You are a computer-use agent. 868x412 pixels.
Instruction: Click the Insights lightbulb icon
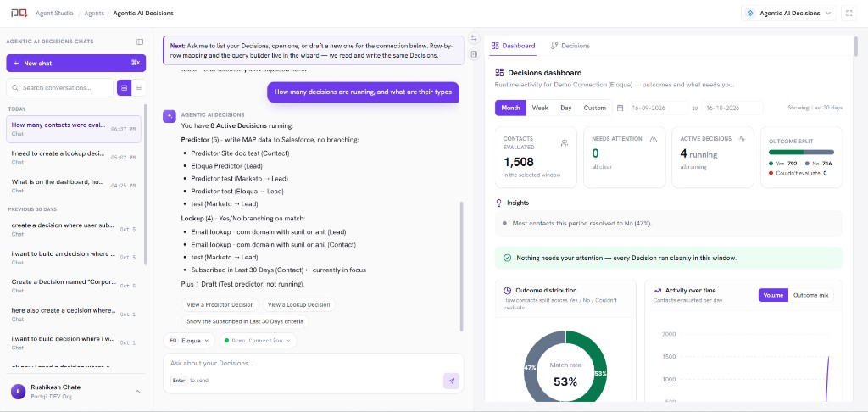[x=498, y=203]
